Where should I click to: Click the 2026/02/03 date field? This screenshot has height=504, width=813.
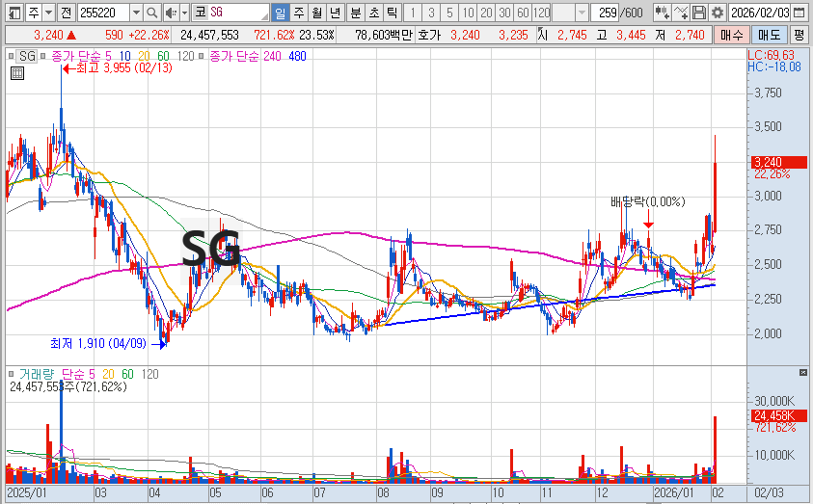760,13
